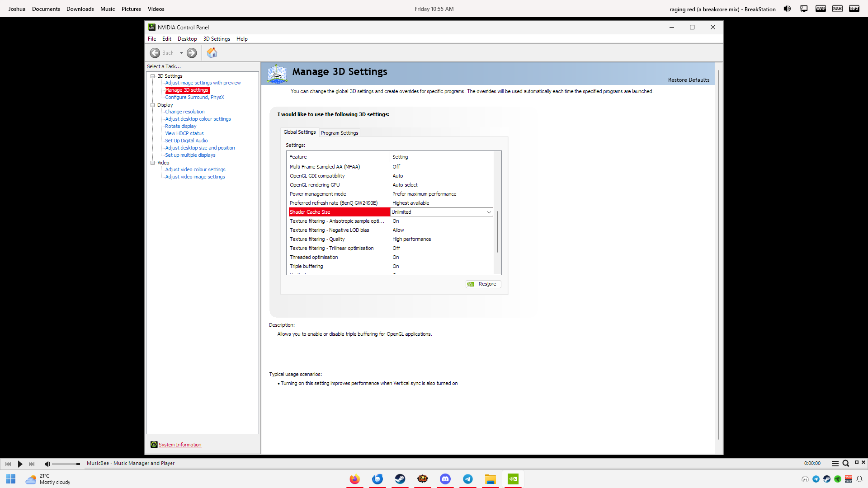The height and width of the screenshot is (488, 868).
Task: Select the Texture filtering - Quality row
Action: (391, 239)
